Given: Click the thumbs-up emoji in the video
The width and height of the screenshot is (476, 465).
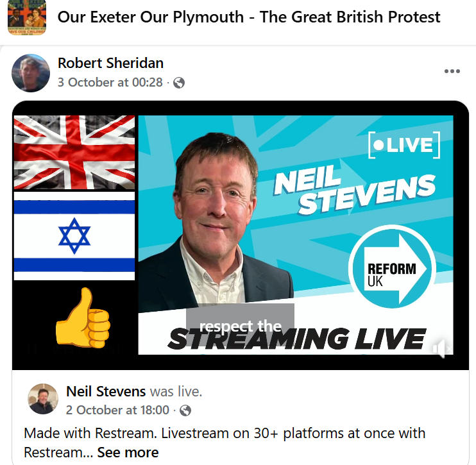Looking at the screenshot, I should (x=83, y=317).
